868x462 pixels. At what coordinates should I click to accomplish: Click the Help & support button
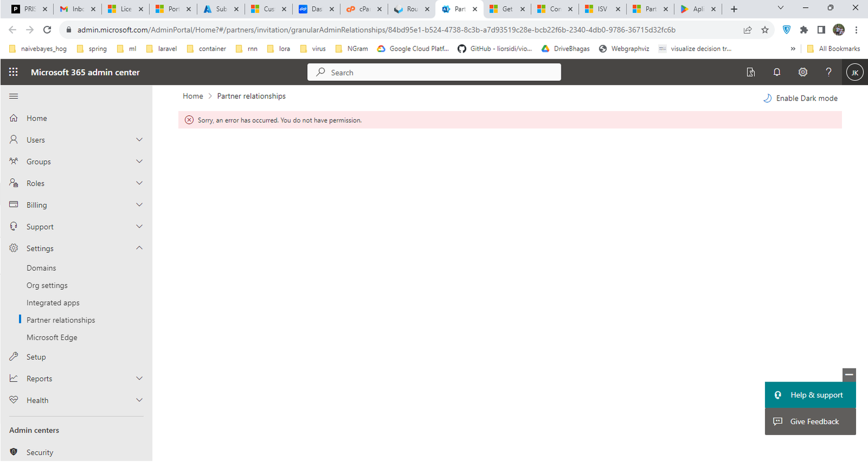810,395
